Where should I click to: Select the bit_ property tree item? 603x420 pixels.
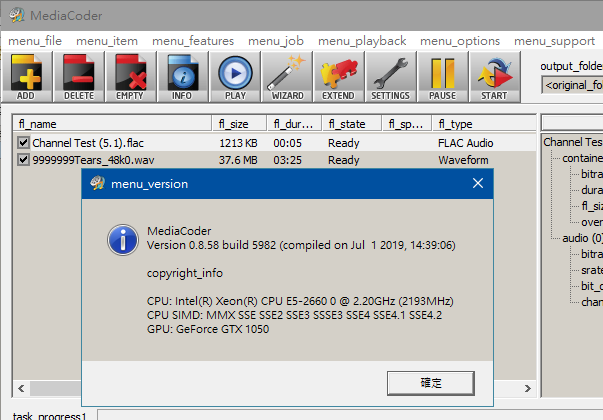pos(592,286)
